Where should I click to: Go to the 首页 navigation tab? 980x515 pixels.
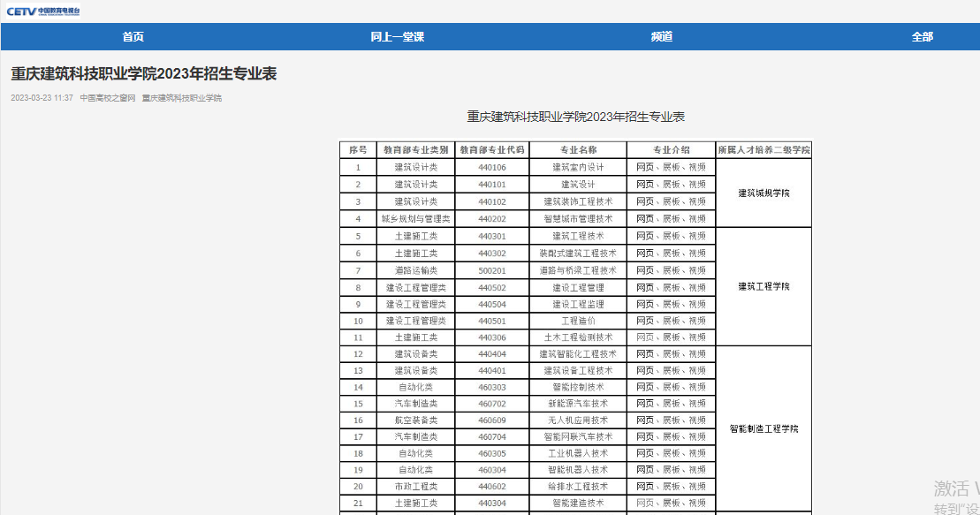coord(133,37)
